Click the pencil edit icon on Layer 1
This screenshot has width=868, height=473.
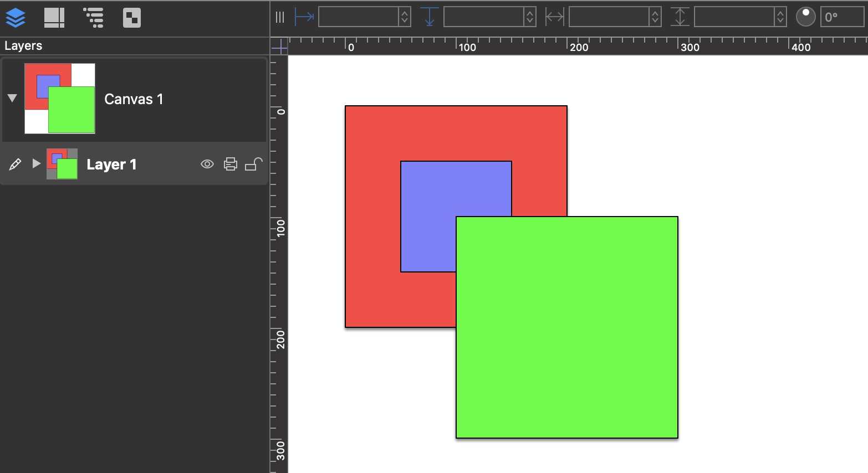15,164
